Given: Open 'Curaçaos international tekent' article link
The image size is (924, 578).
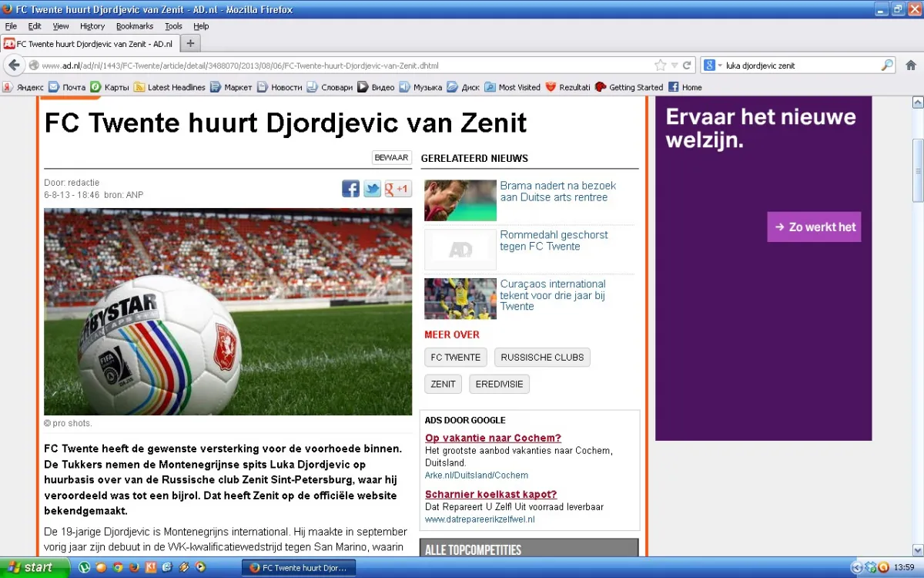Looking at the screenshot, I should 553,295.
